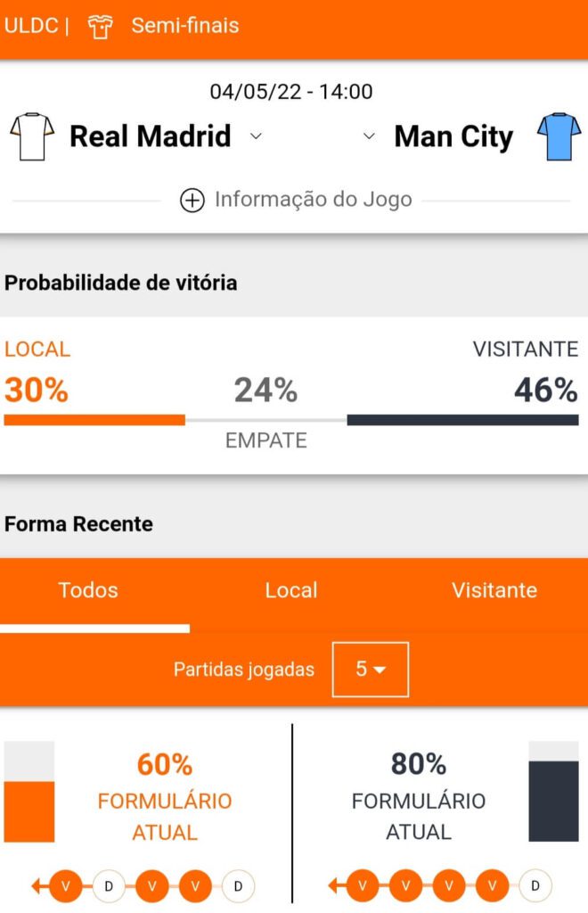
Task: Click the Semi-finais header label
Action: click(185, 26)
